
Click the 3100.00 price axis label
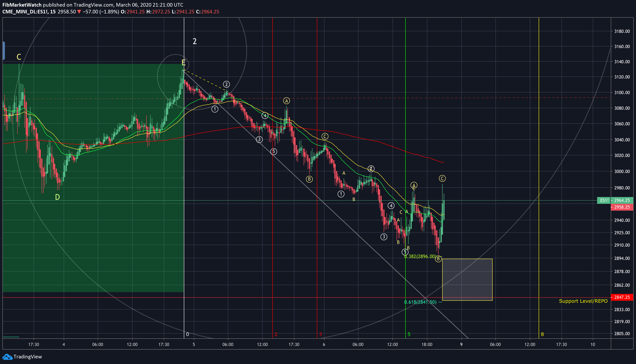tap(622, 93)
